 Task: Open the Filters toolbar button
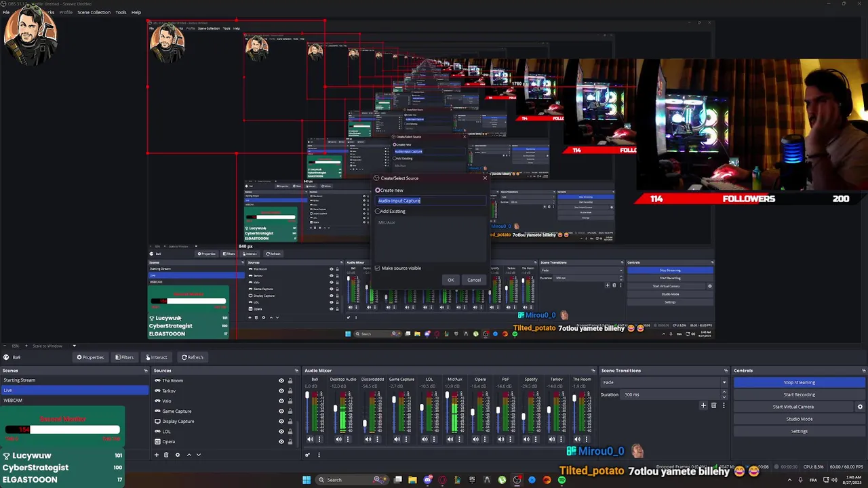tap(124, 357)
